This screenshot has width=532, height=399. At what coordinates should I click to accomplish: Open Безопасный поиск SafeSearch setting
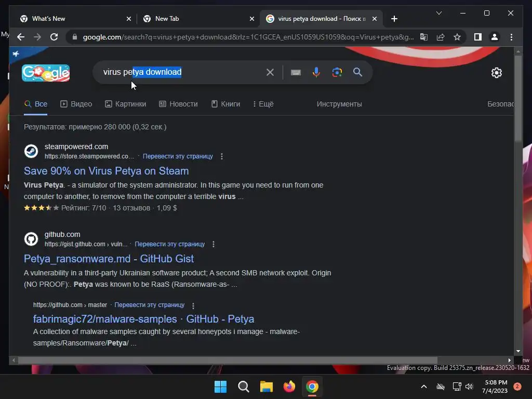tap(500, 104)
